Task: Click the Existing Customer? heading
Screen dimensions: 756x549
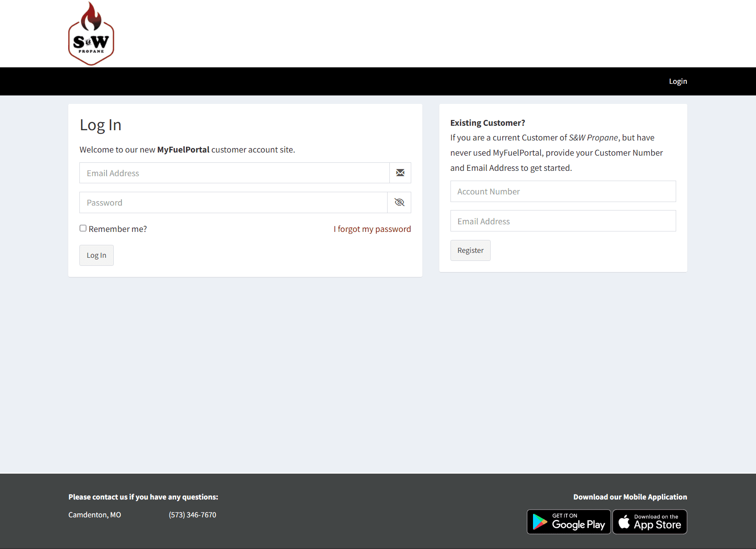Action: [x=487, y=123]
